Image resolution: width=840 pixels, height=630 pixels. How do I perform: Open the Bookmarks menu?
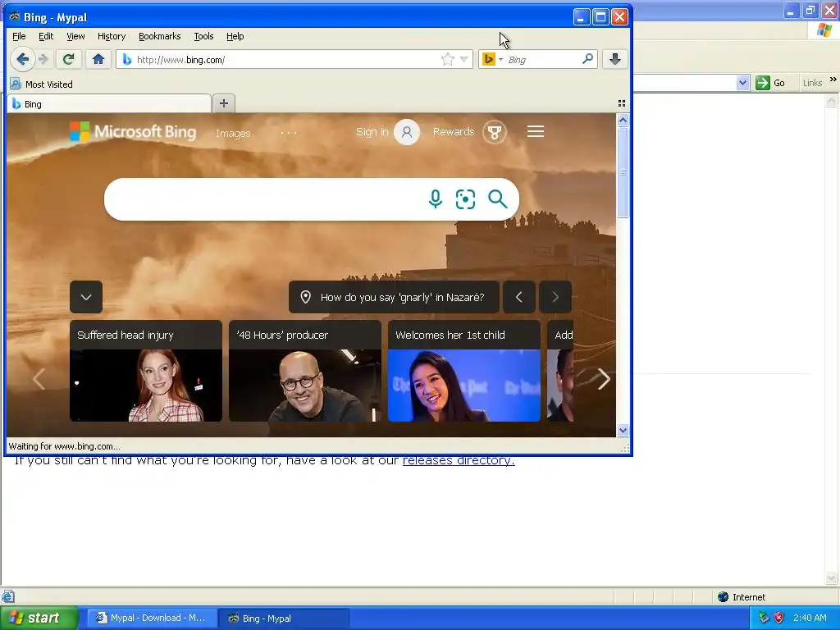(x=160, y=36)
